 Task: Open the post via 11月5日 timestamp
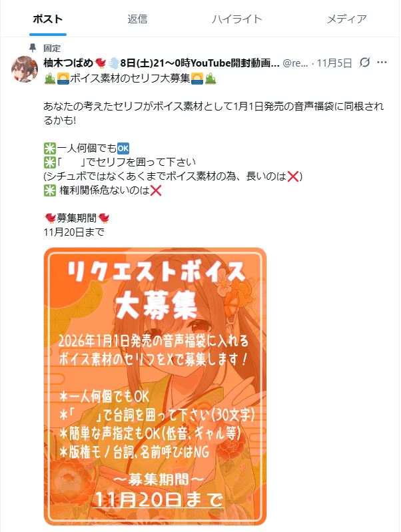(334, 63)
